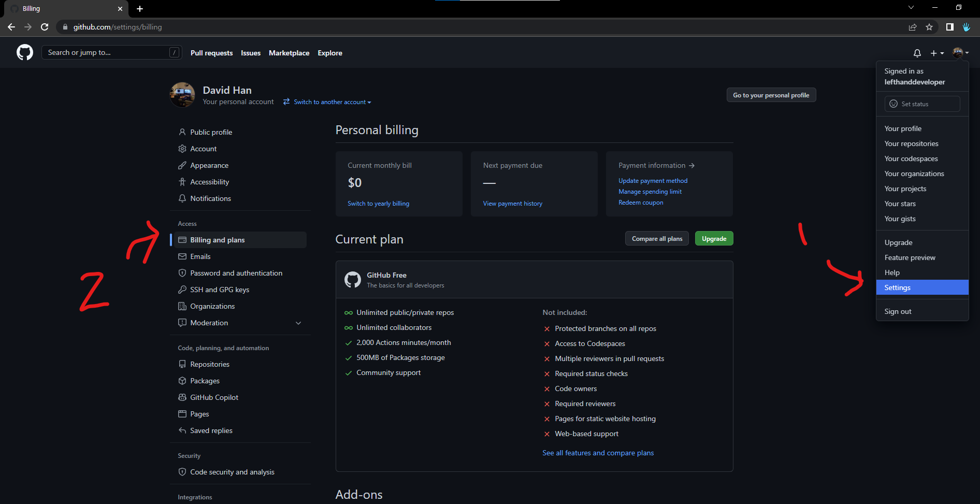Click the Code security shield icon
This screenshot has height=504, width=980.
[182, 472]
